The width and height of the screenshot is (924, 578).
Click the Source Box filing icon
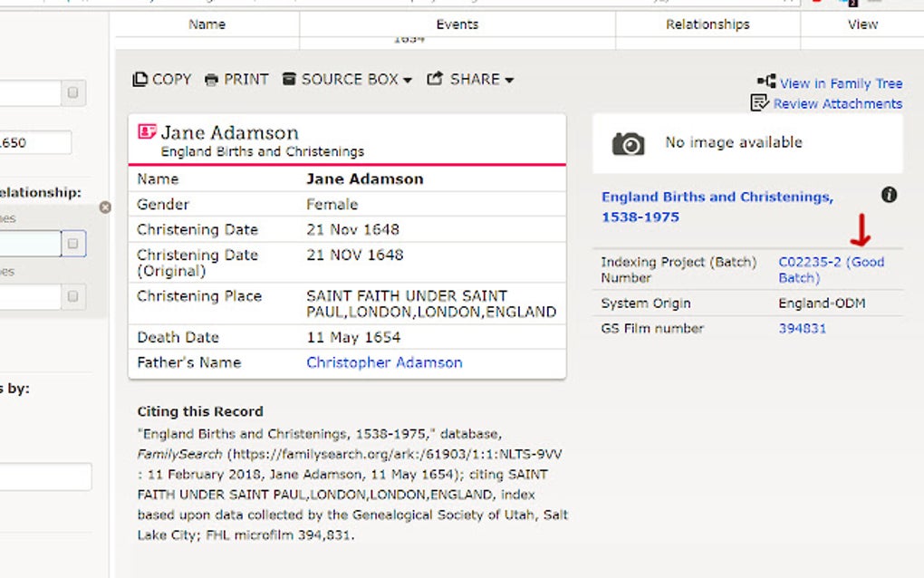coord(287,79)
